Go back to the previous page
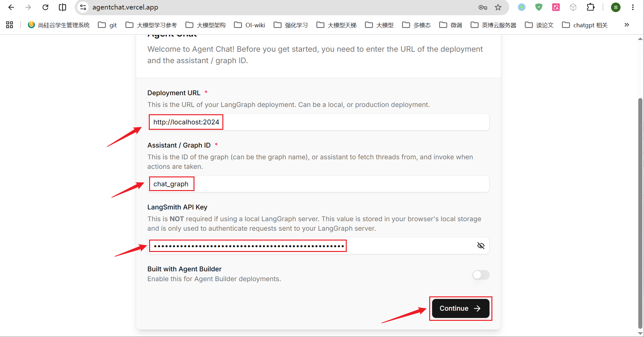The image size is (644, 337). [11, 7]
